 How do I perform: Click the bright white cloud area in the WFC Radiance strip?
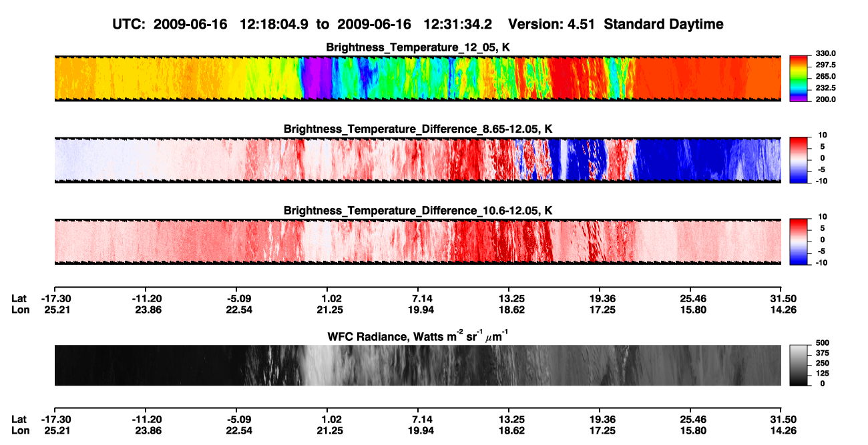317,365
